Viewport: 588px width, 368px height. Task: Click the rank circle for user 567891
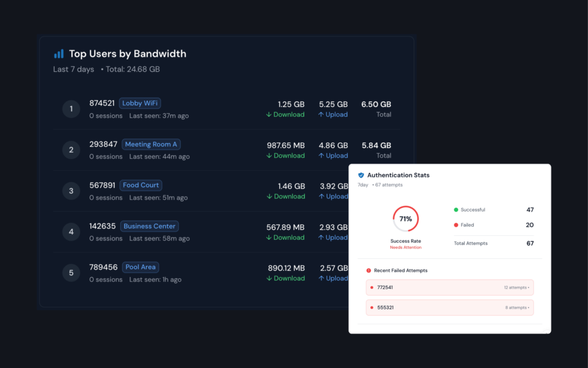tap(71, 190)
